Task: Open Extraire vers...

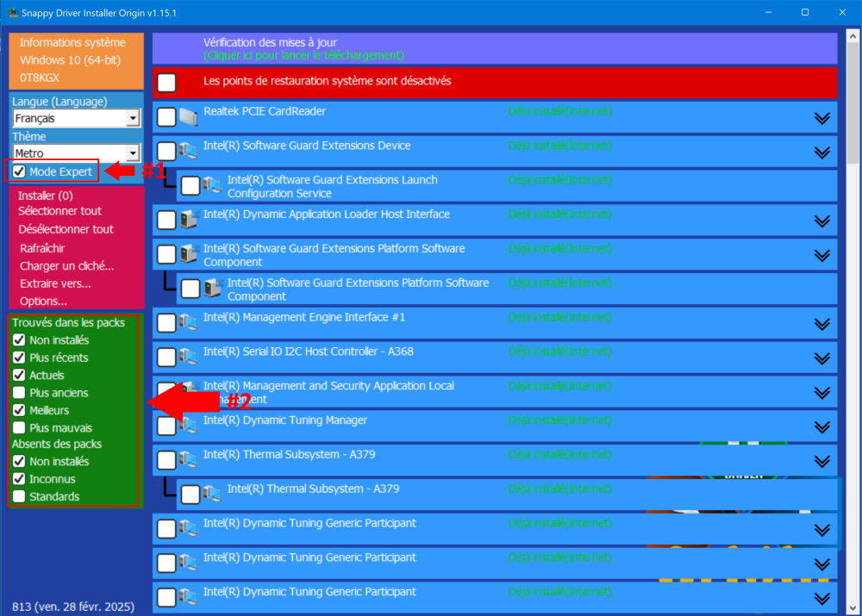Action: pos(55,283)
